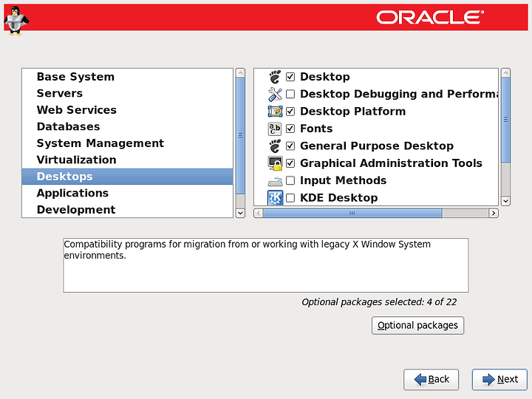Click the category list scrollbar thumb
Screen dimensions: 532x399
pyautogui.click(x=240, y=136)
